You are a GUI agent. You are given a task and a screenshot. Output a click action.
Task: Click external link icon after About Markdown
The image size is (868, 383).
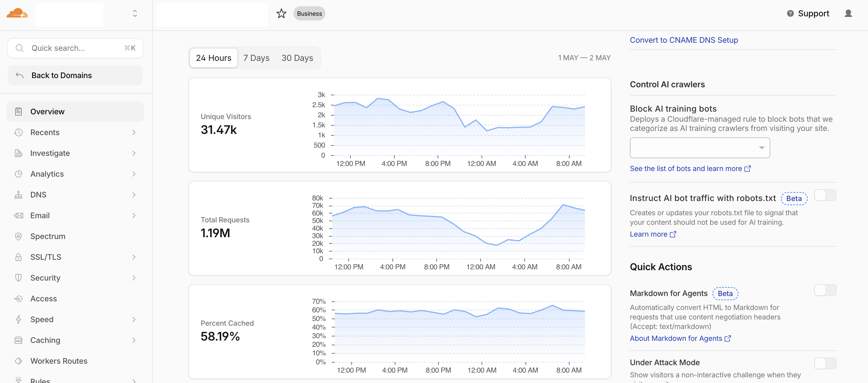tap(727, 338)
